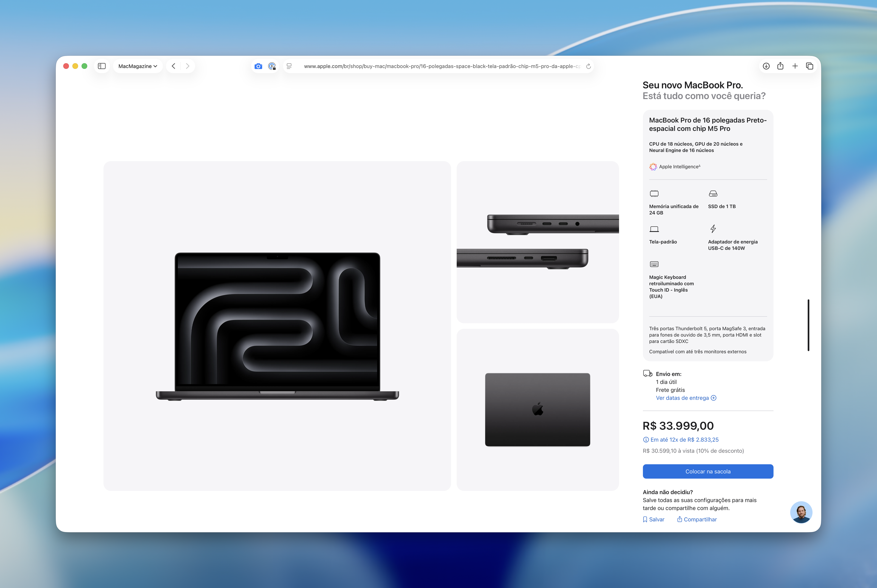Go back to the previous page
This screenshot has height=588, width=877.
(173, 66)
